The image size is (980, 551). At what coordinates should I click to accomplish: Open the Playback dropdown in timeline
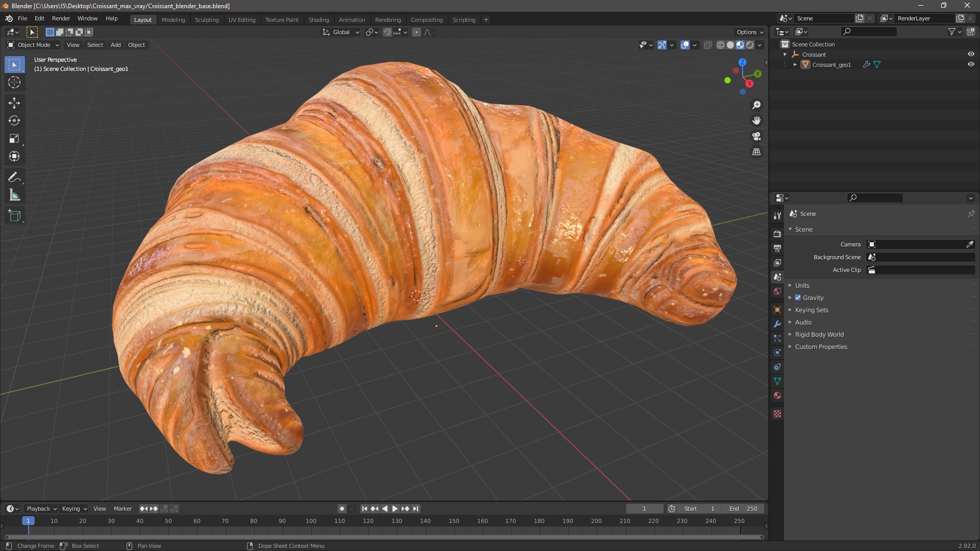(x=41, y=509)
